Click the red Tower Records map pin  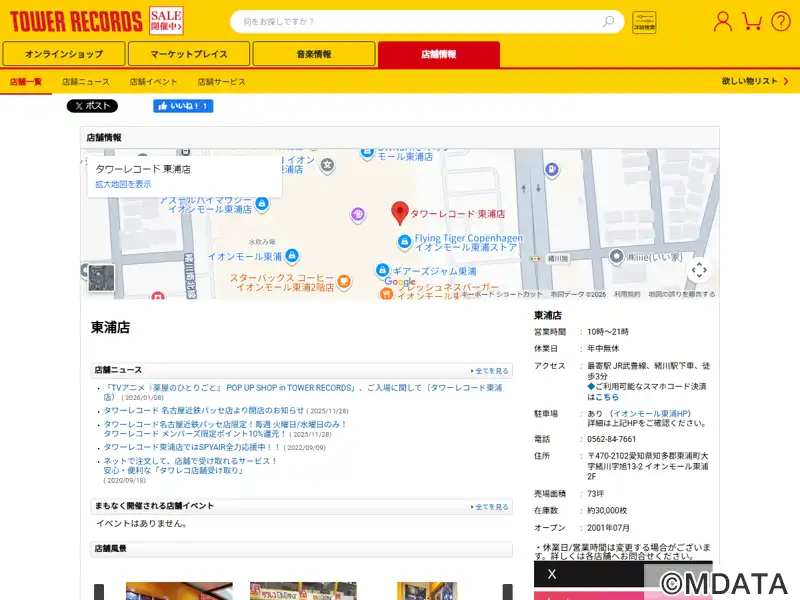pyautogui.click(x=399, y=213)
